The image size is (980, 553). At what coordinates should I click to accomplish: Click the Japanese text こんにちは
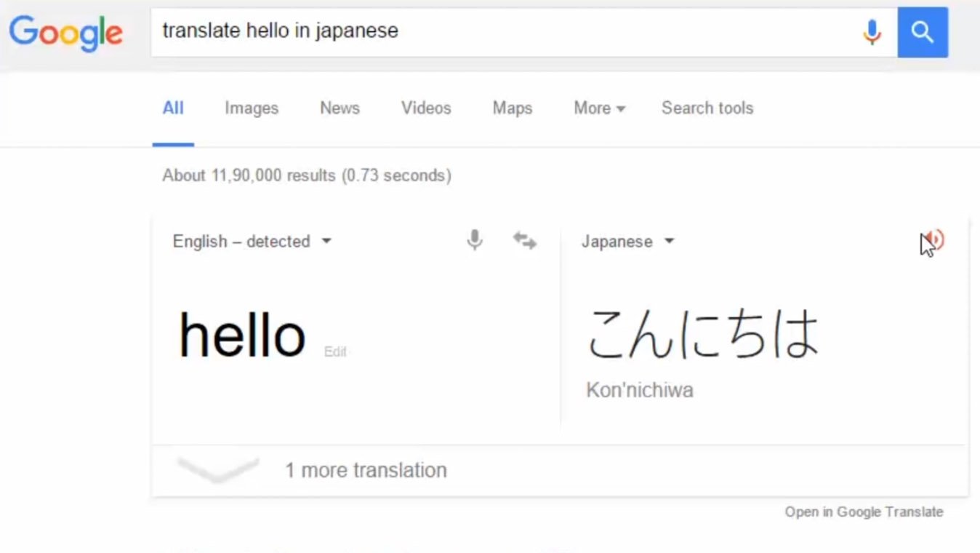tap(702, 334)
